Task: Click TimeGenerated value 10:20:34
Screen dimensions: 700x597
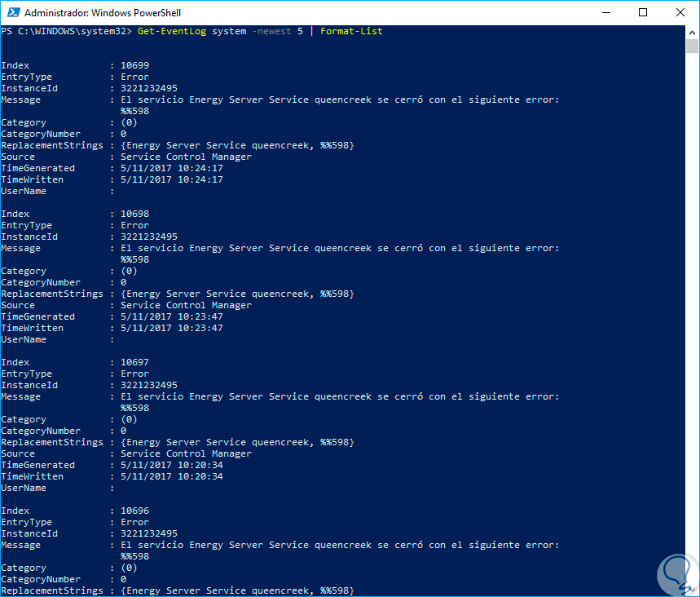Action: (200, 465)
